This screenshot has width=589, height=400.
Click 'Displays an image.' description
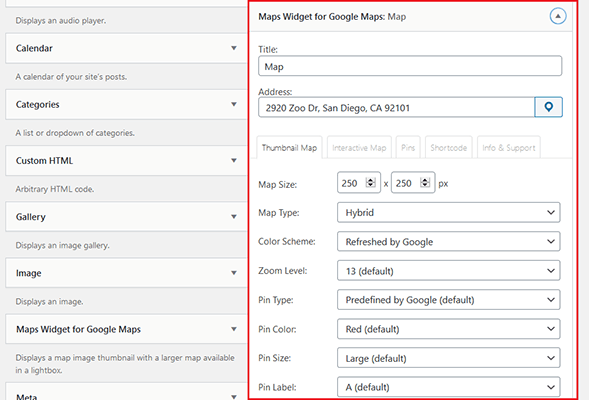49,302
